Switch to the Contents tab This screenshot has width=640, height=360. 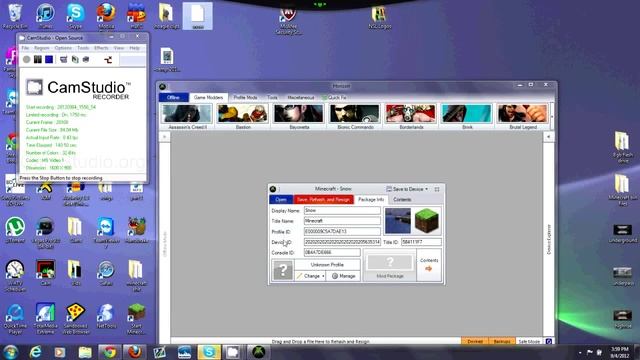(402, 200)
